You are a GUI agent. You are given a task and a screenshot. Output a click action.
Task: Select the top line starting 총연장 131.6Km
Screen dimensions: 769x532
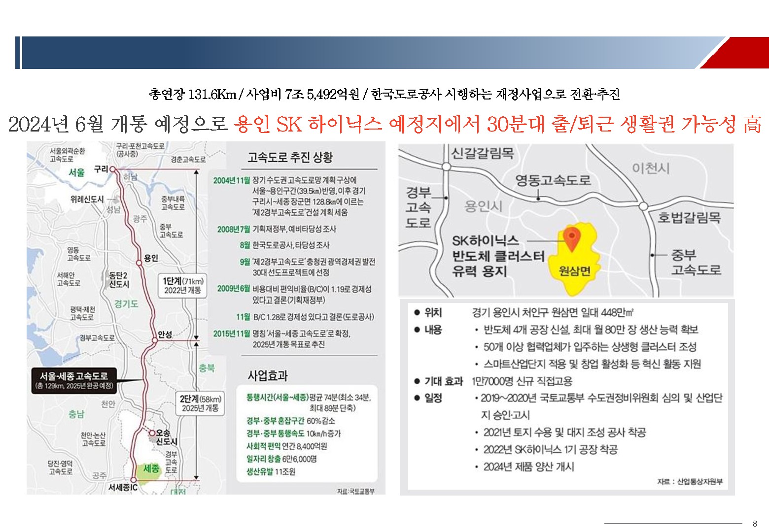pyautogui.click(x=384, y=94)
